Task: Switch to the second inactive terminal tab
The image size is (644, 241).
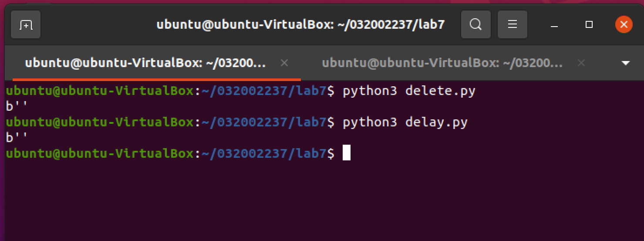Action: coord(442,63)
